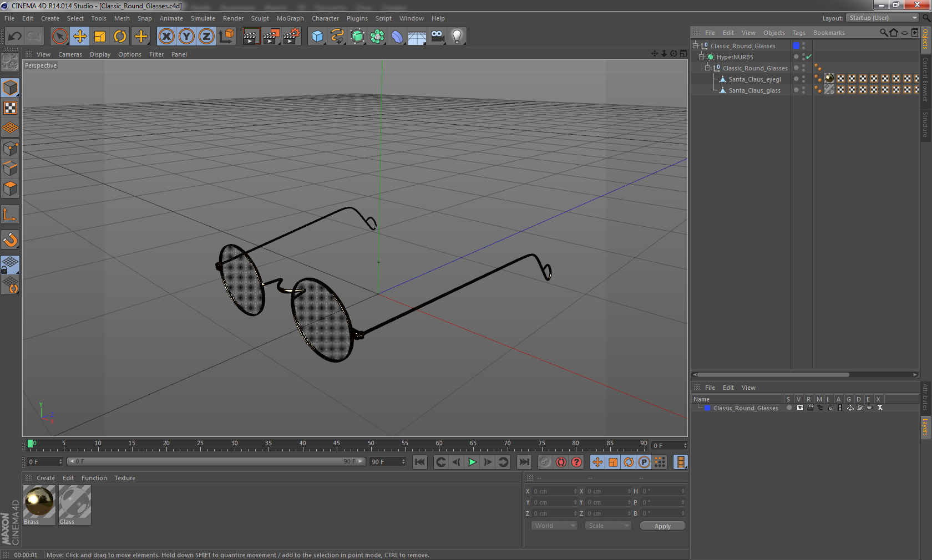Screen dimensions: 932x560
Task: Toggle Z axis lock
Action: 206,37
